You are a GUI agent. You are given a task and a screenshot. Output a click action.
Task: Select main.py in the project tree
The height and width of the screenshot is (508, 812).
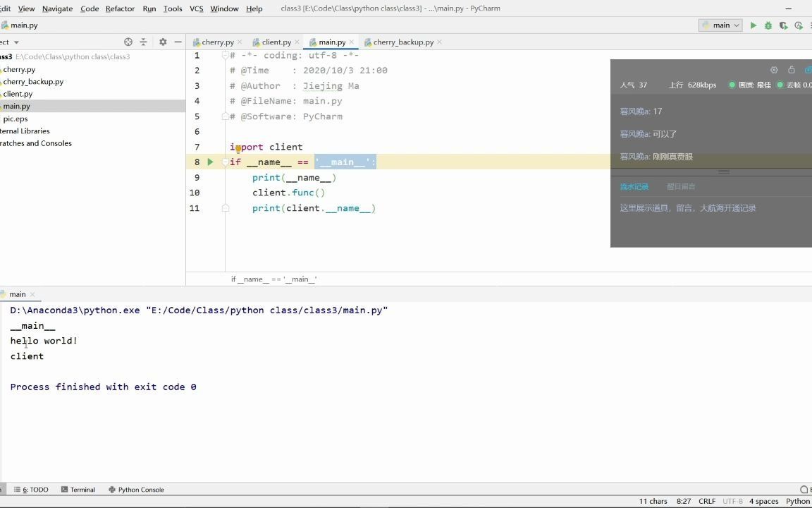coord(16,106)
